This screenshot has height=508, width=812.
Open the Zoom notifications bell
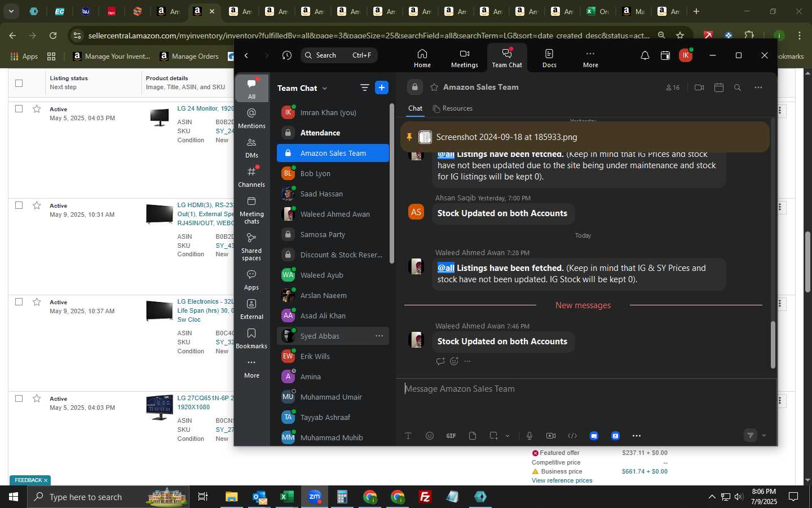pyautogui.click(x=645, y=55)
